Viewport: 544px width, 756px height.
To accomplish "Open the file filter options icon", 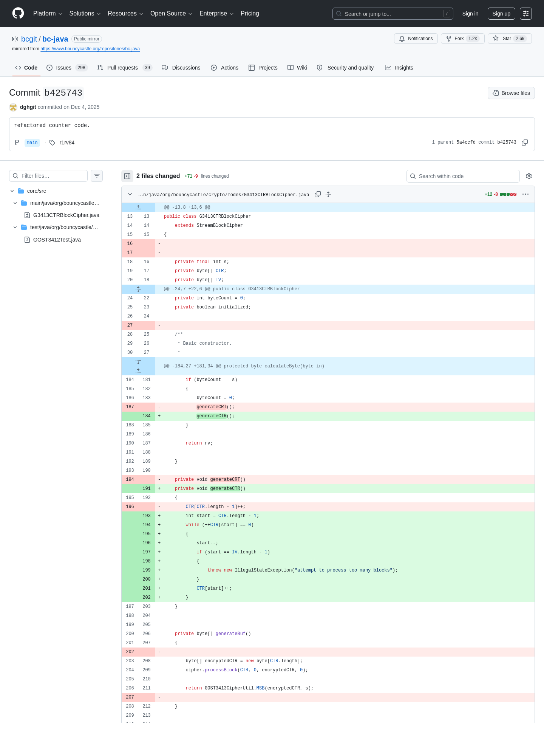I will (x=97, y=176).
